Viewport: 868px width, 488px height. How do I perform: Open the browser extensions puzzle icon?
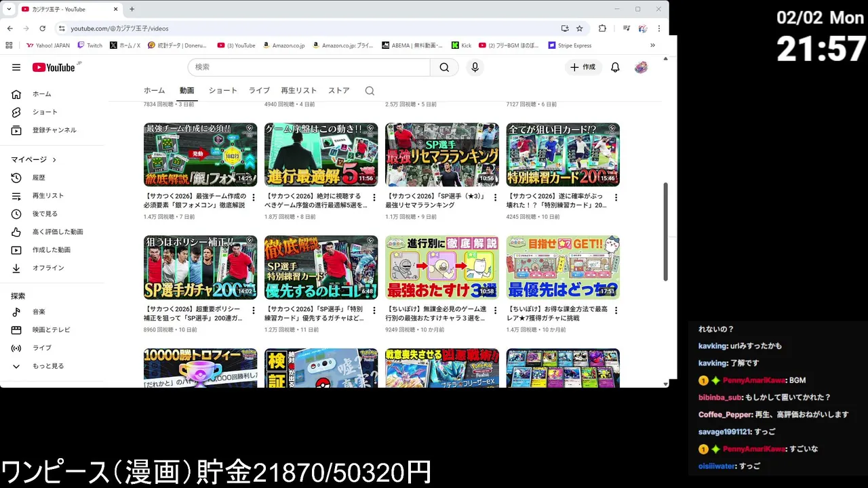point(602,28)
